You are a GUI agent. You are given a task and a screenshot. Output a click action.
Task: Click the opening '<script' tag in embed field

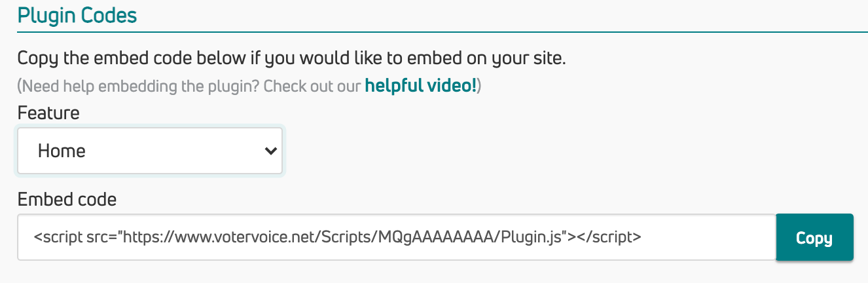pyautogui.click(x=58, y=237)
